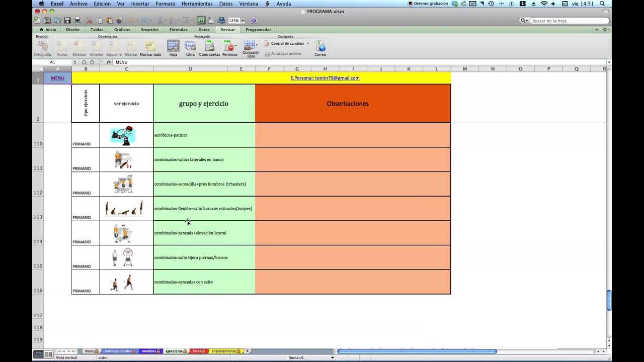Screen dimensions: 644x362
Task: Switch to page layout view button
Action: coord(48,354)
